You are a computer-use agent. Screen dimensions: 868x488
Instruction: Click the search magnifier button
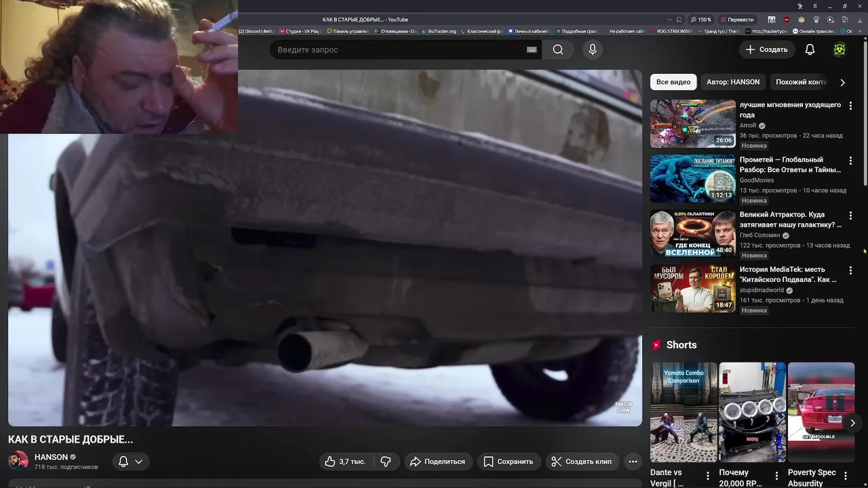click(x=557, y=49)
